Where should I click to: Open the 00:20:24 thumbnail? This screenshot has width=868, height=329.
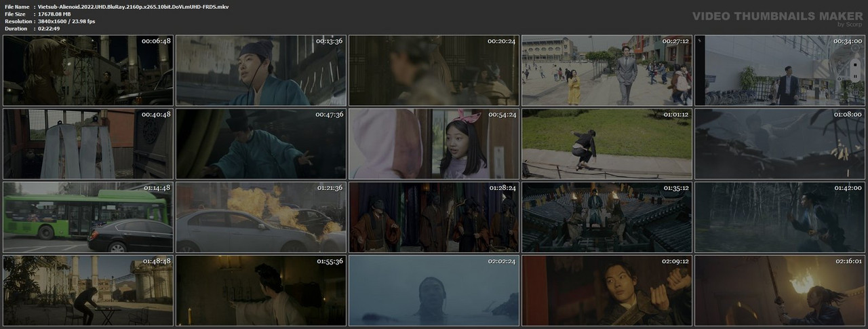434,71
